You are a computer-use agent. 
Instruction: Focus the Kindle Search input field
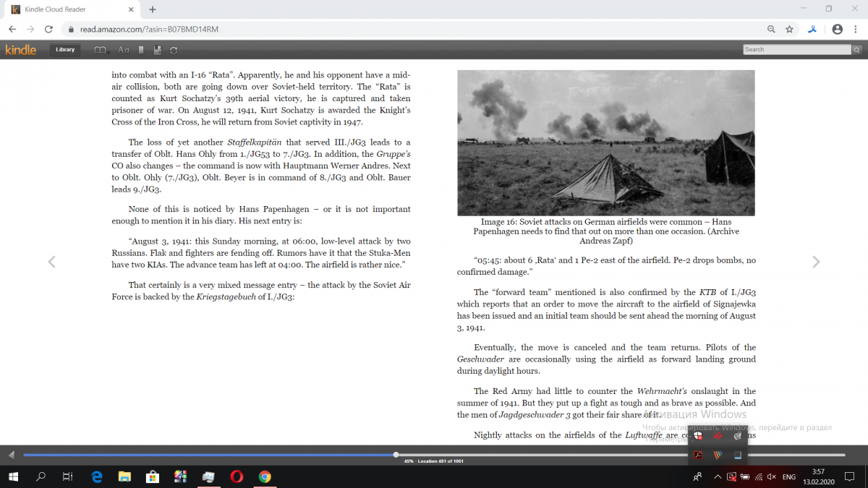point(797,49)
